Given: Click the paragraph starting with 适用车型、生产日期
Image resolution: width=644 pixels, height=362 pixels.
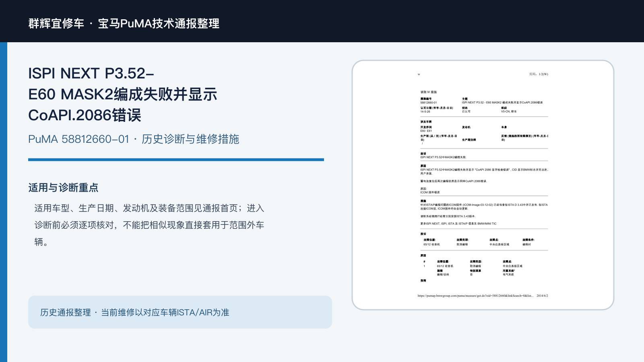Looking at the screenshot, I should pyautogui.click(x=149, y=225).
